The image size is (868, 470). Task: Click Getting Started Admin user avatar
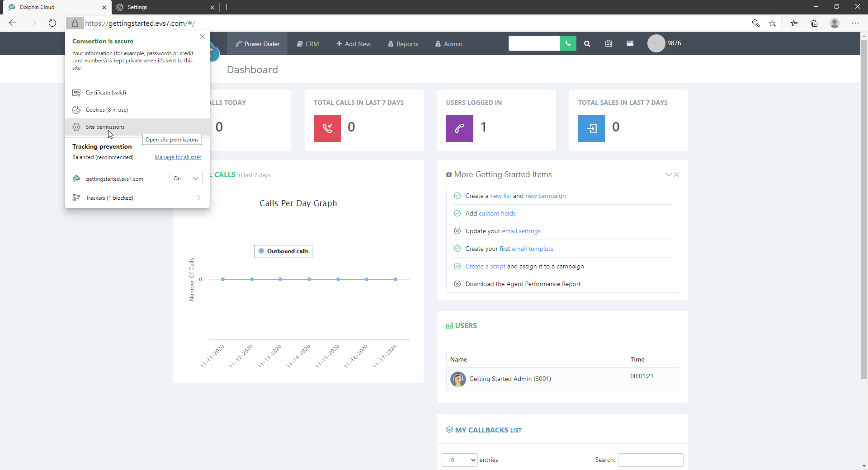458,379
